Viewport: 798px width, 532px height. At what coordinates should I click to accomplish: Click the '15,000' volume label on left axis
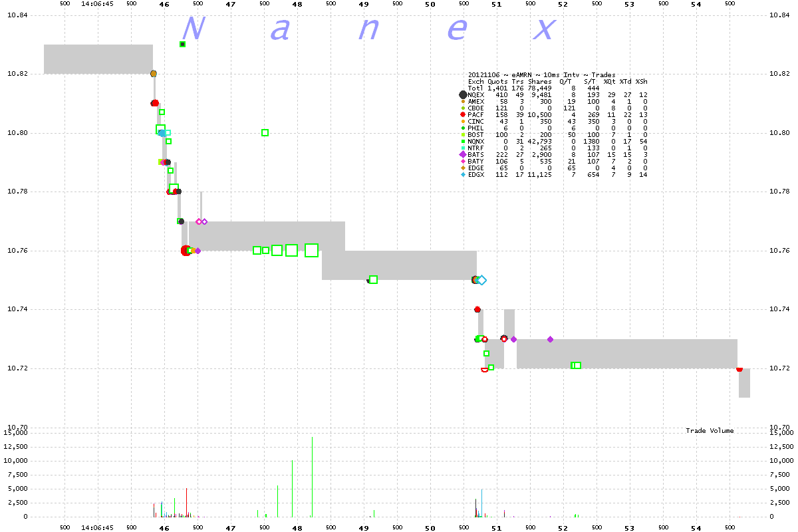click(16, 432)
